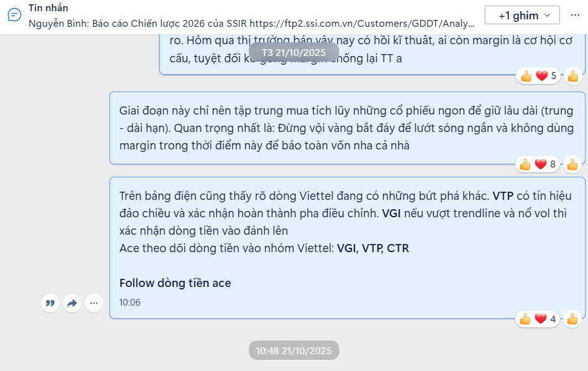The image size is (588, 371).
Task: Add quick like to message with 8 reactions
Action: pos(572,164)
